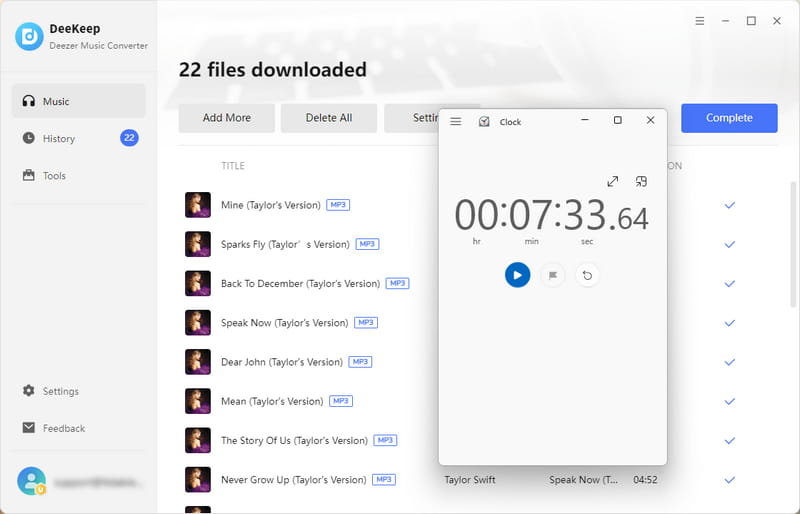Image resolution: width=800 pixels, height=514 pixels.
Task: Click duration 04:52 in Never Grow Up row
Action: coord(645,480)
